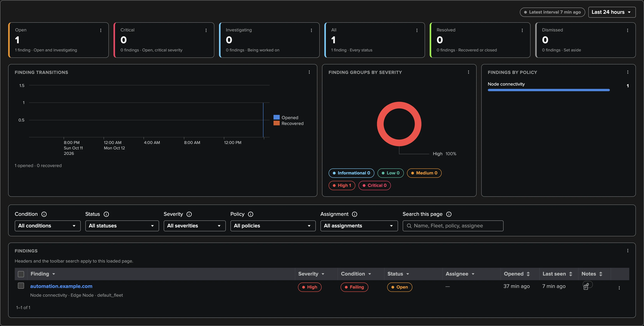Open the Last 24 hours time range dropdown

point(612,12)
